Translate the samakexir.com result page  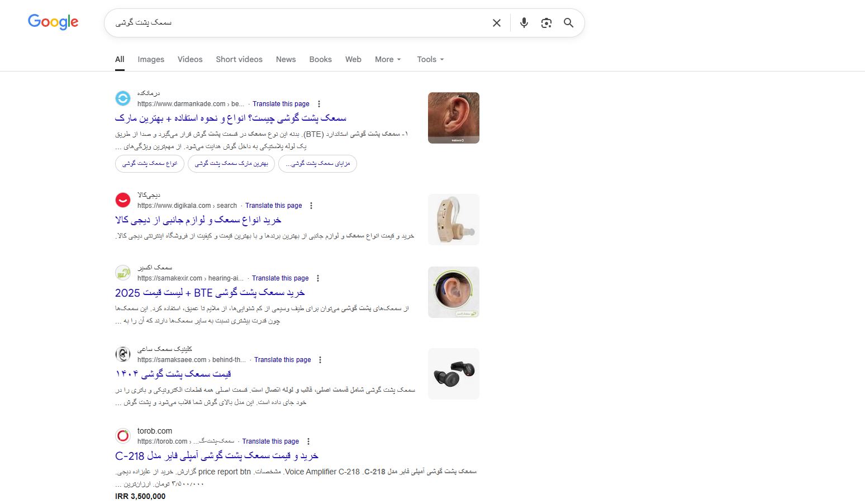281,278
